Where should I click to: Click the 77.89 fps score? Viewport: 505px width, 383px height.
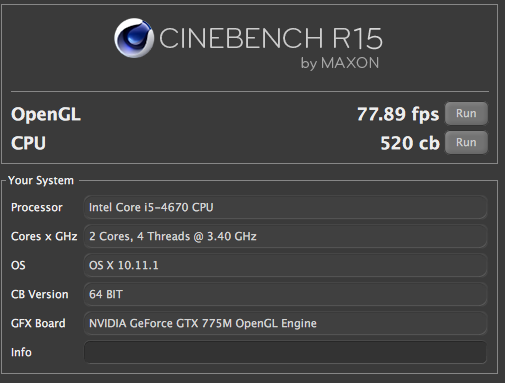tap(398, 114)
